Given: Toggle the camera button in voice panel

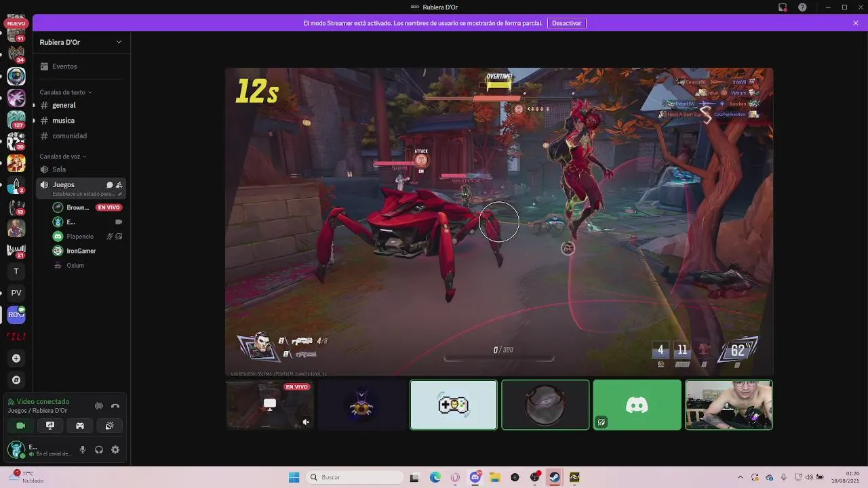Looking at the screenshot, I should tap(20, 426).
